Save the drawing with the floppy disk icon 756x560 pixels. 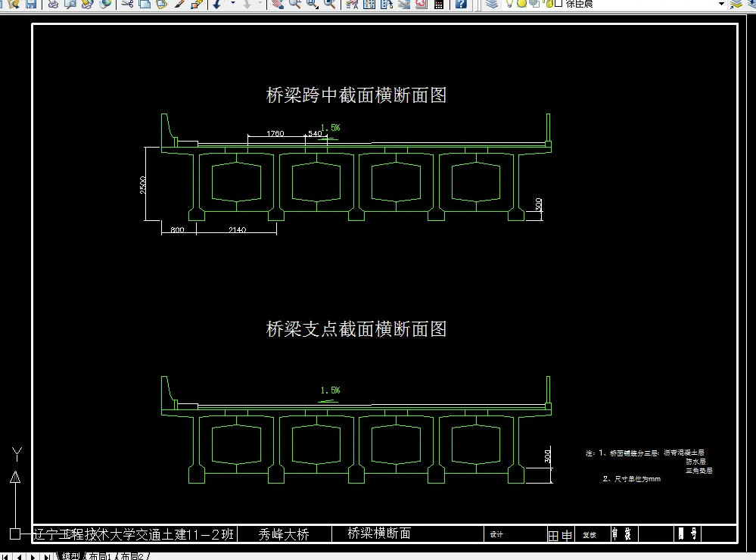point(30,4)
